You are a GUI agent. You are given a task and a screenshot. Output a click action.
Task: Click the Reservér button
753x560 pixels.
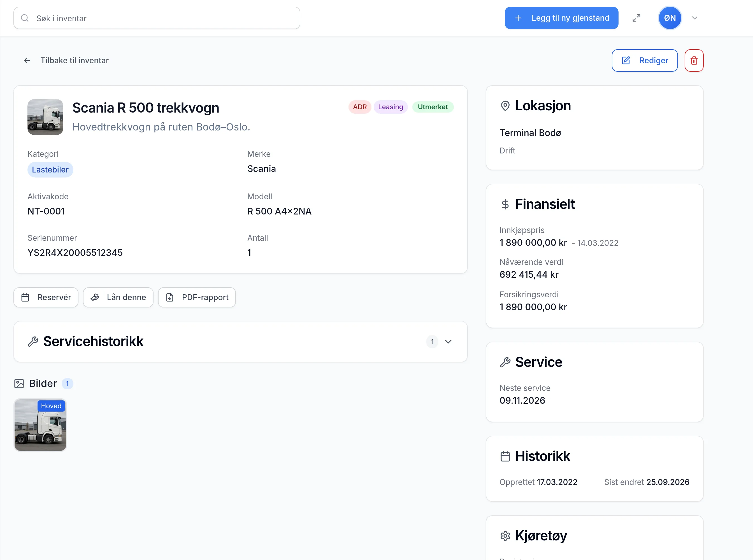point(46,297)
